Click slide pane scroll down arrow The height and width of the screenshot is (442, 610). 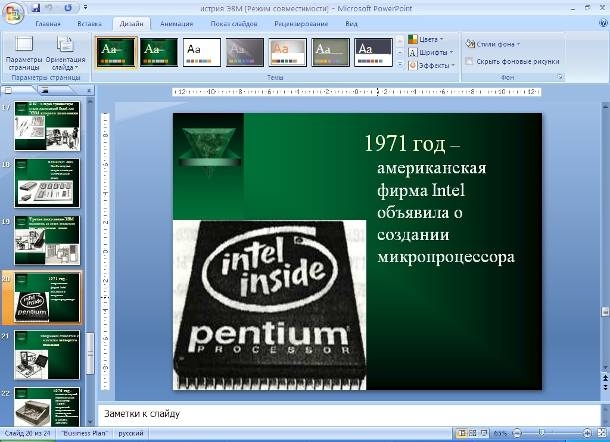[x=90, y=422]
